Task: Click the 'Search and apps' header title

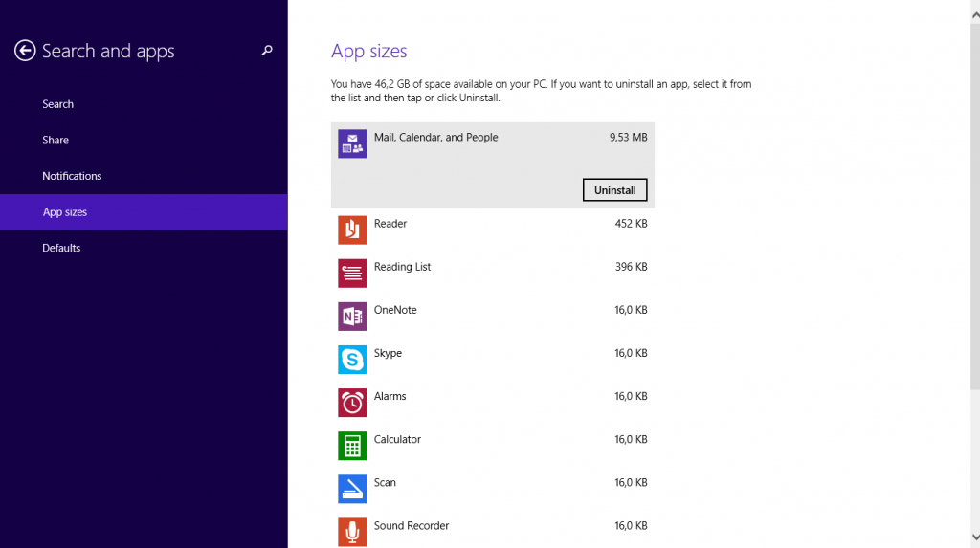Action: [108, 52]
